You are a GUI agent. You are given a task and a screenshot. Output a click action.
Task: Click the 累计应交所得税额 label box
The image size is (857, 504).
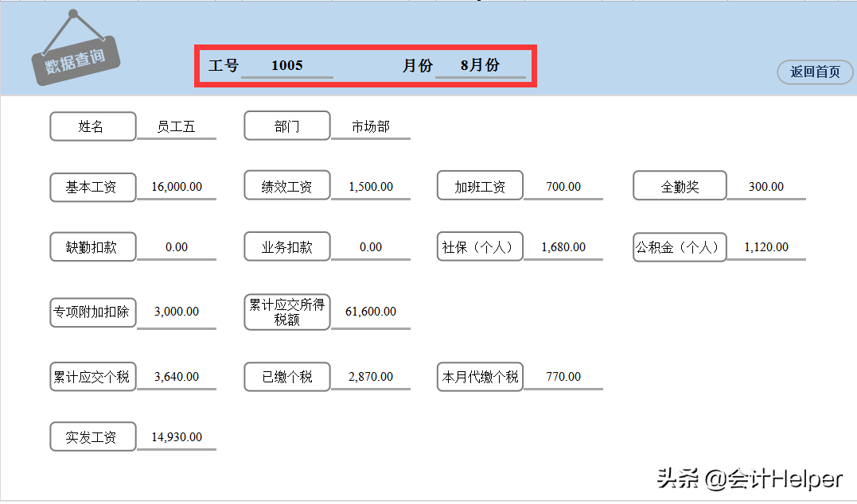pos(287,312)
